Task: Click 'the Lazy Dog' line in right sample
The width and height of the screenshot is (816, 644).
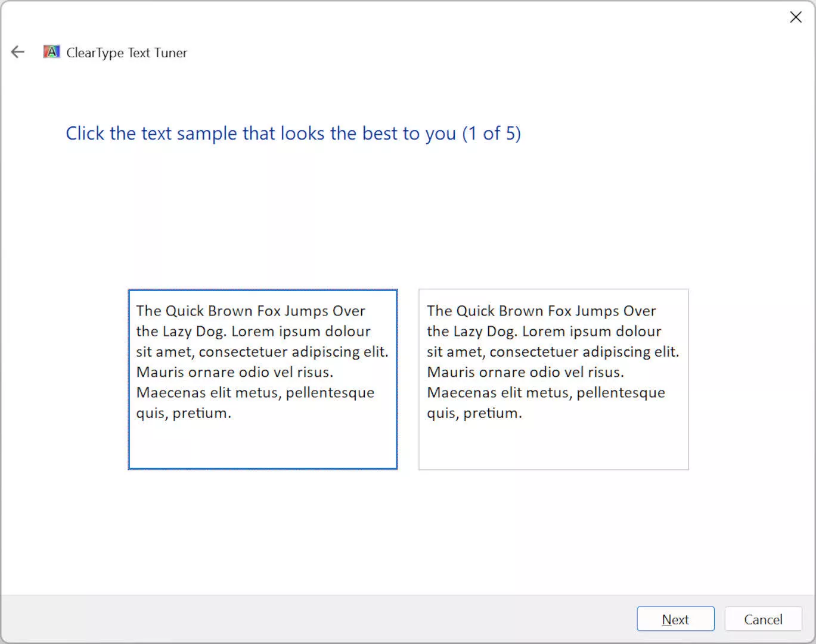Action: pos(544,331)
